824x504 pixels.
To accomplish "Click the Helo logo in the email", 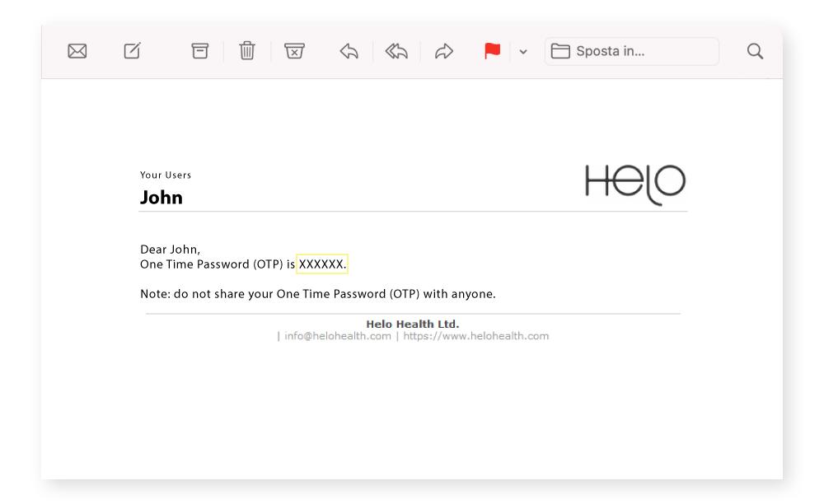I will [634, 183].
